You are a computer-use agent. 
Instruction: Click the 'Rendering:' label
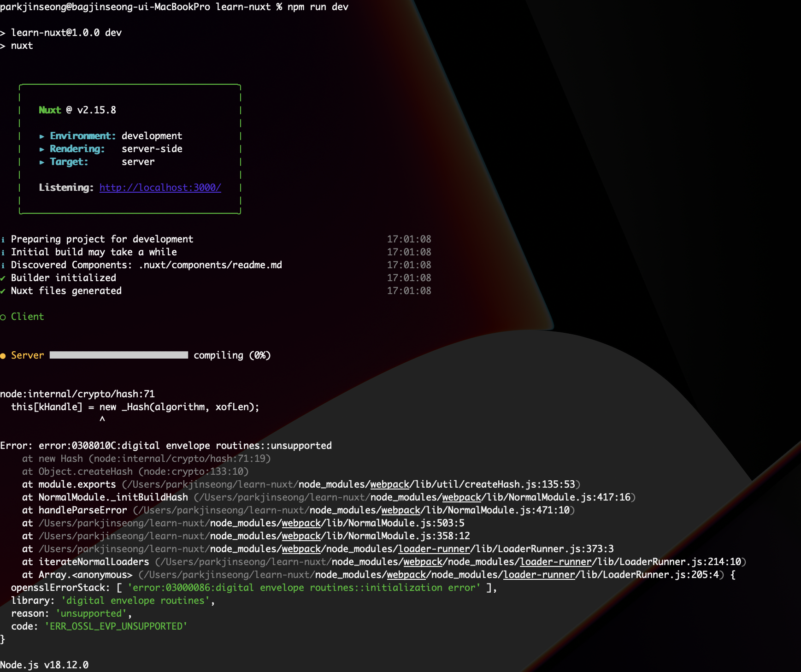coord(77,149)
